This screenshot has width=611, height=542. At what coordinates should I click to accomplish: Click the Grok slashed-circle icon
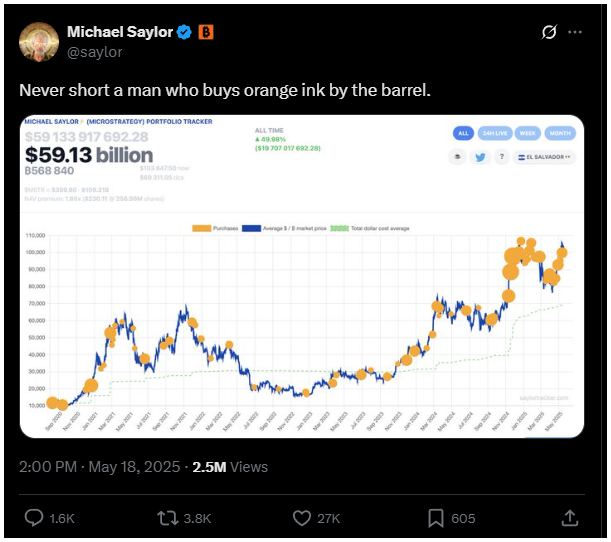point(549,32)
